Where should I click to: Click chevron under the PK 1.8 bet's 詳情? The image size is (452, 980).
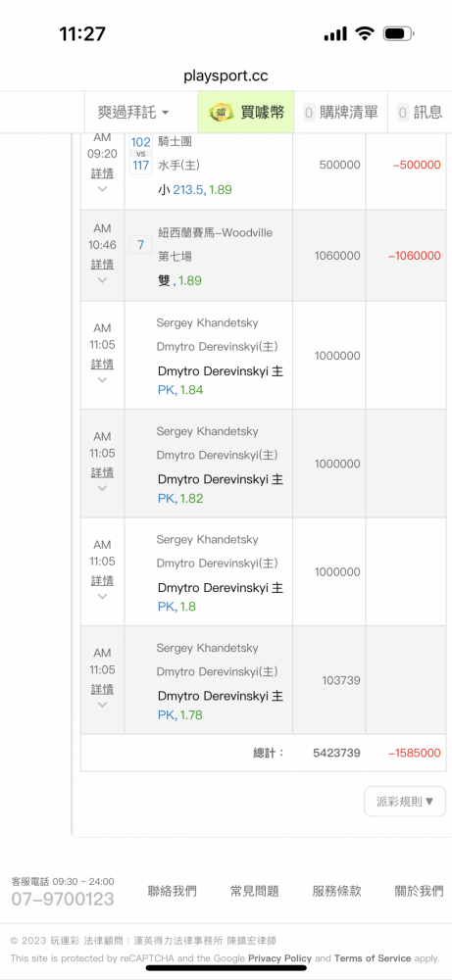[103, 596]
